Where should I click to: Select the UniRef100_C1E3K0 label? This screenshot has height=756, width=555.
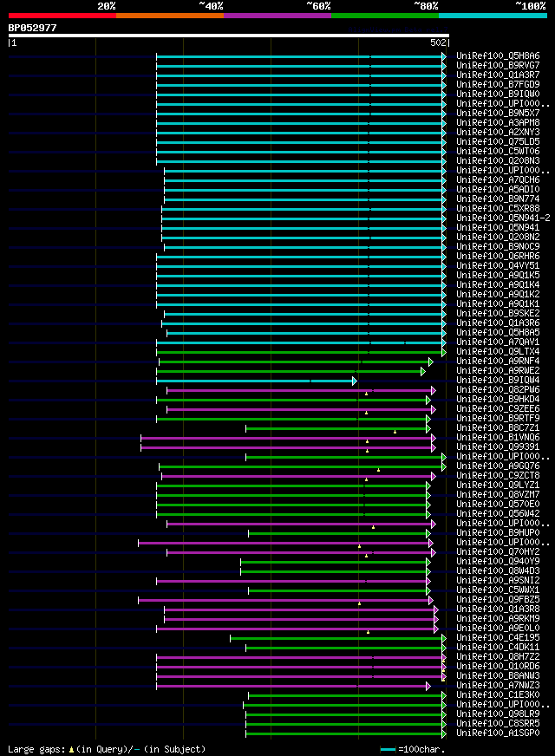(498, 694)
